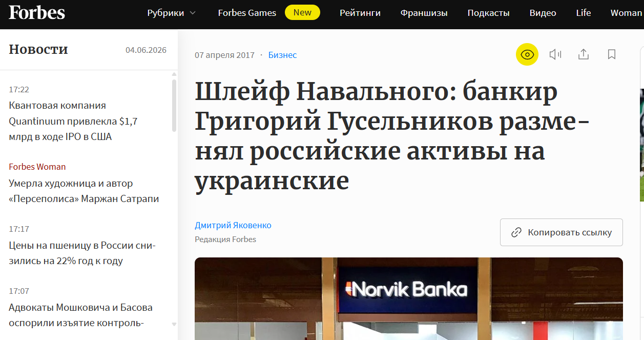This screenshot has height=340, width=644.
Task: Click the 17:22 timestamp in news feed
Action: point(19,89)
